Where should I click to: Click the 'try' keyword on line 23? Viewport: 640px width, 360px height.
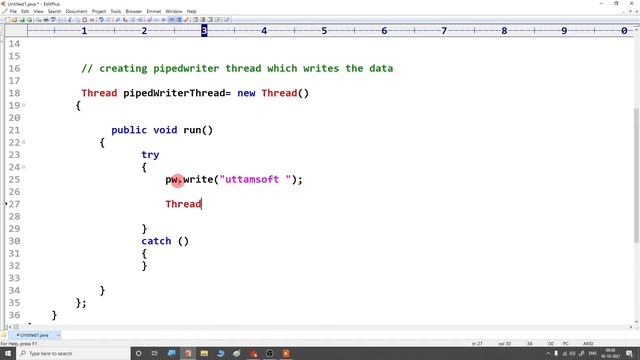coord(150,155)
